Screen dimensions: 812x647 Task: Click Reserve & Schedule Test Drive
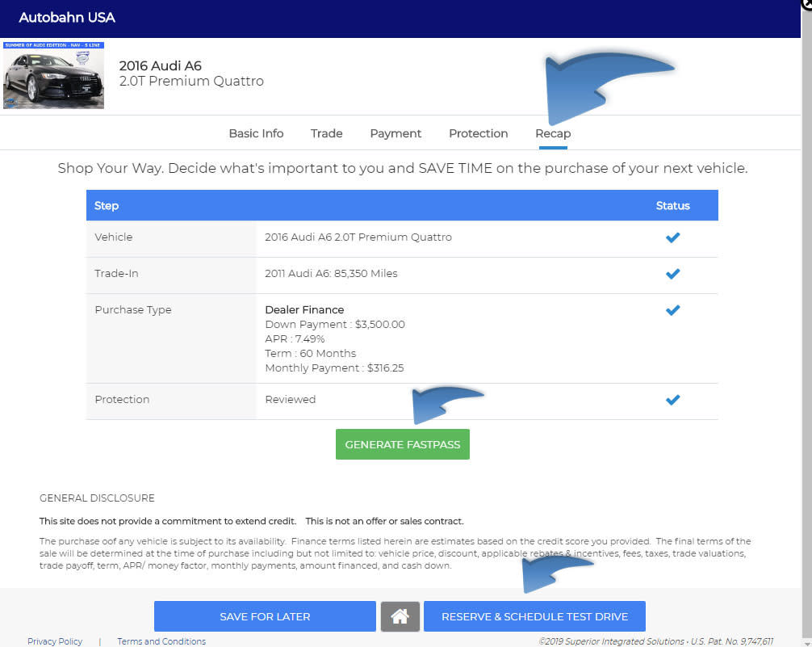[x=534, y=616]
